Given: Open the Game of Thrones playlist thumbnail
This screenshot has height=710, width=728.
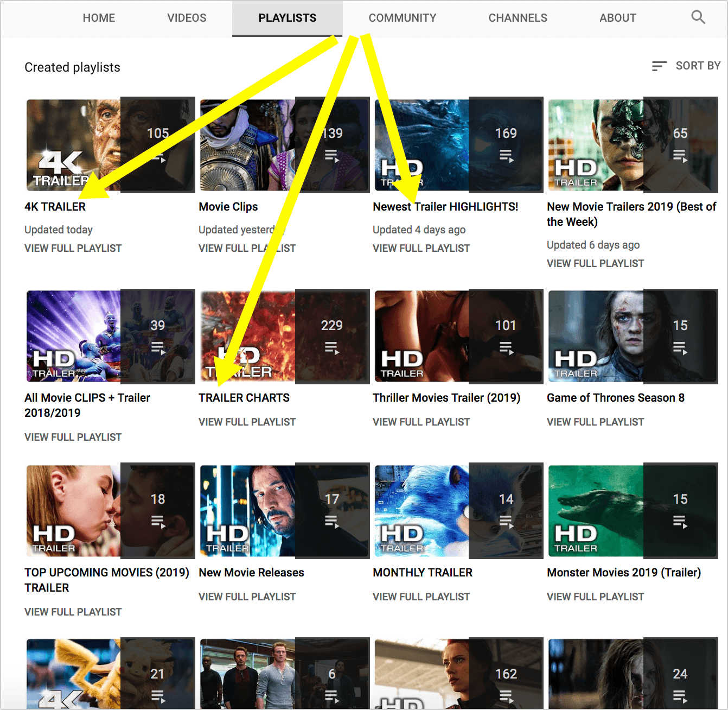Looking at the screenshot, I should pos(633,337).
